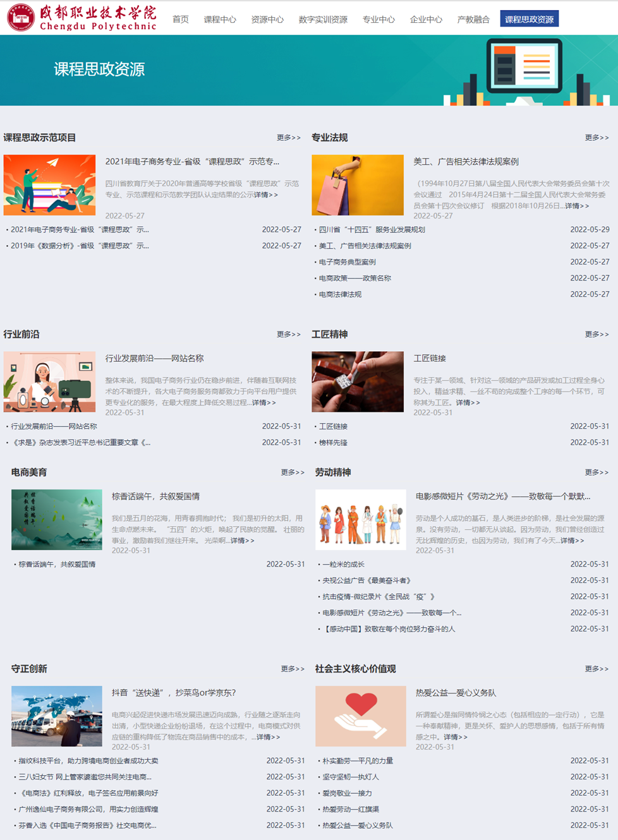
Task: Expand 更多>> for 专业法规 section
Action: [597, 138]
